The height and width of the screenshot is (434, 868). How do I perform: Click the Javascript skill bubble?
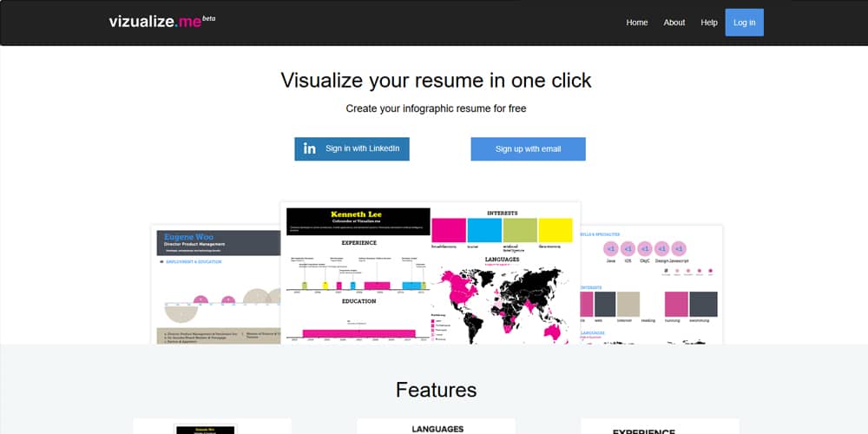[x=679, y=249]
